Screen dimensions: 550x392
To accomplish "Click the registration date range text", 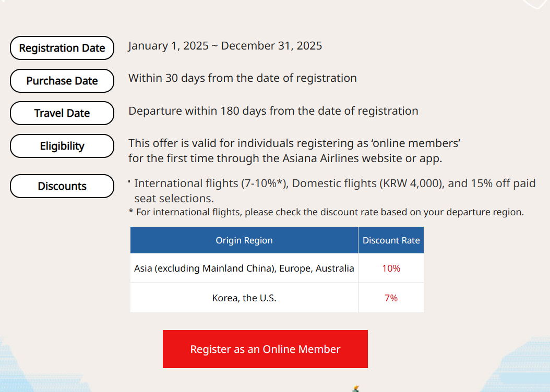I will pyautogui.click(x=225, y=46).
